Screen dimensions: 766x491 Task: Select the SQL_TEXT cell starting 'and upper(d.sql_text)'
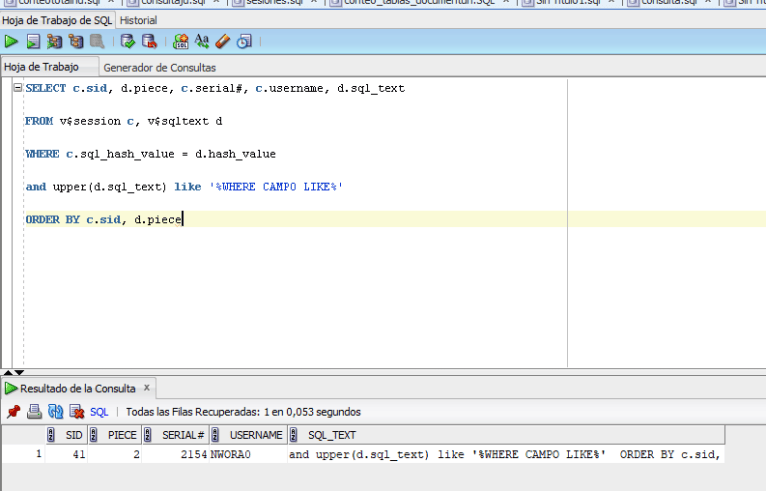pyautogui.click(x=506, y=454)
